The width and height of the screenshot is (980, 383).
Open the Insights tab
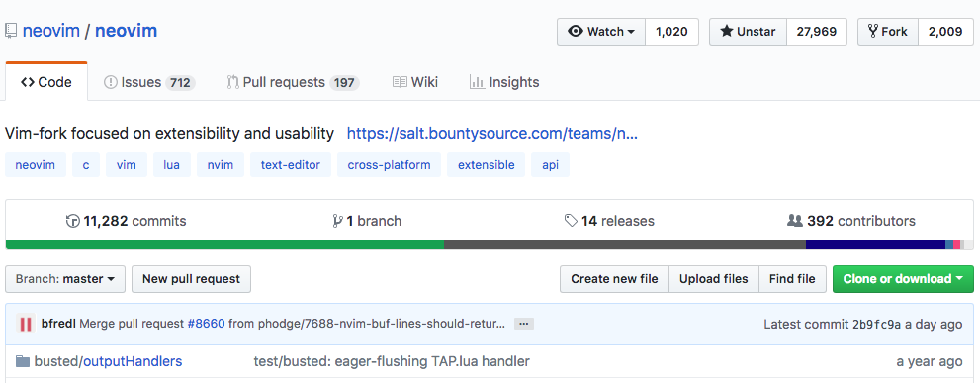click(504, 82)
